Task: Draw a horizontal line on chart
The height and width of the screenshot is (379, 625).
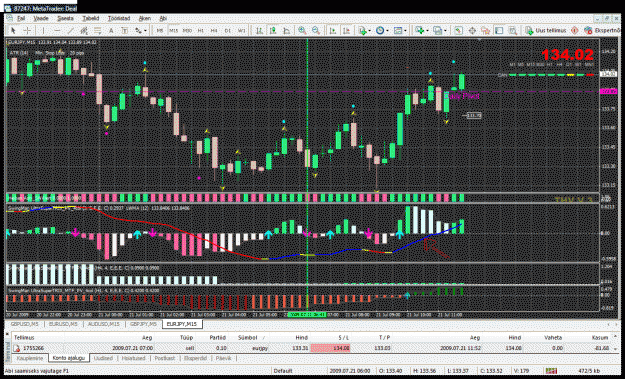Action: pos(57,30)
